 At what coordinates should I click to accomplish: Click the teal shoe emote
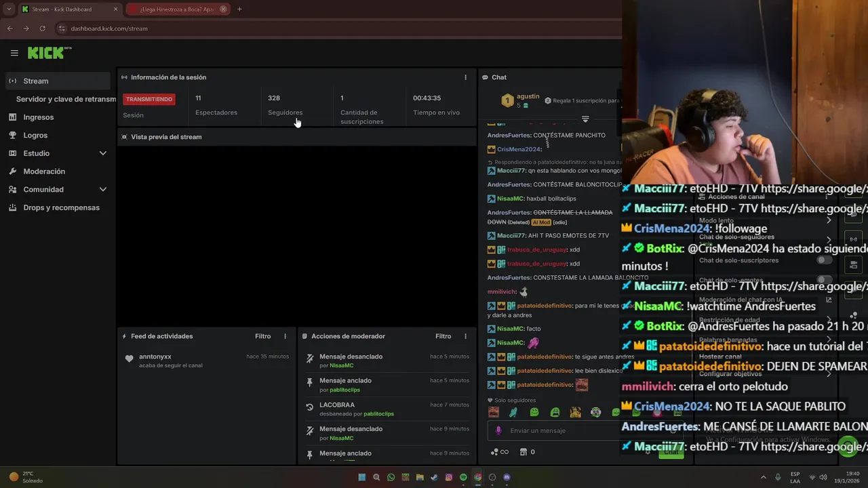(514, 412)
